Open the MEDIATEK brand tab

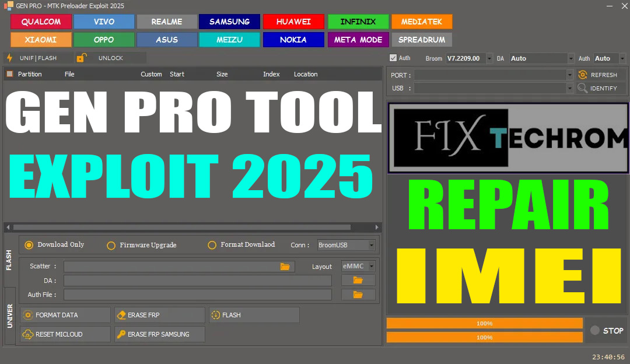(x=422, y=22)
